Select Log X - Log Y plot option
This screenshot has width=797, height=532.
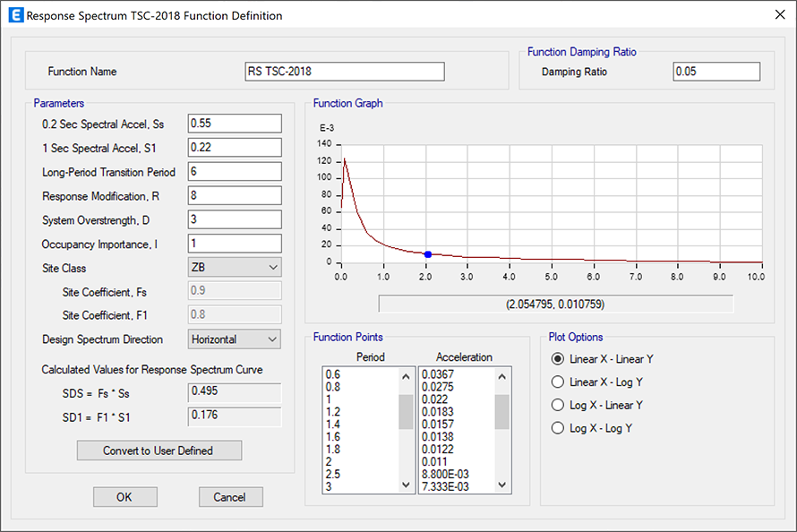(558, 428)
